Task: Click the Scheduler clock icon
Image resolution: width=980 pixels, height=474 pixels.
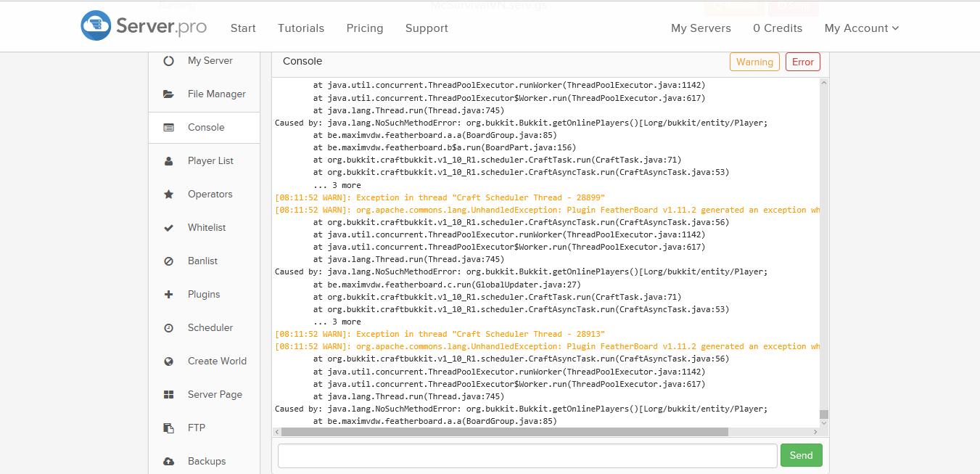Action: click(x=168, y=328)
